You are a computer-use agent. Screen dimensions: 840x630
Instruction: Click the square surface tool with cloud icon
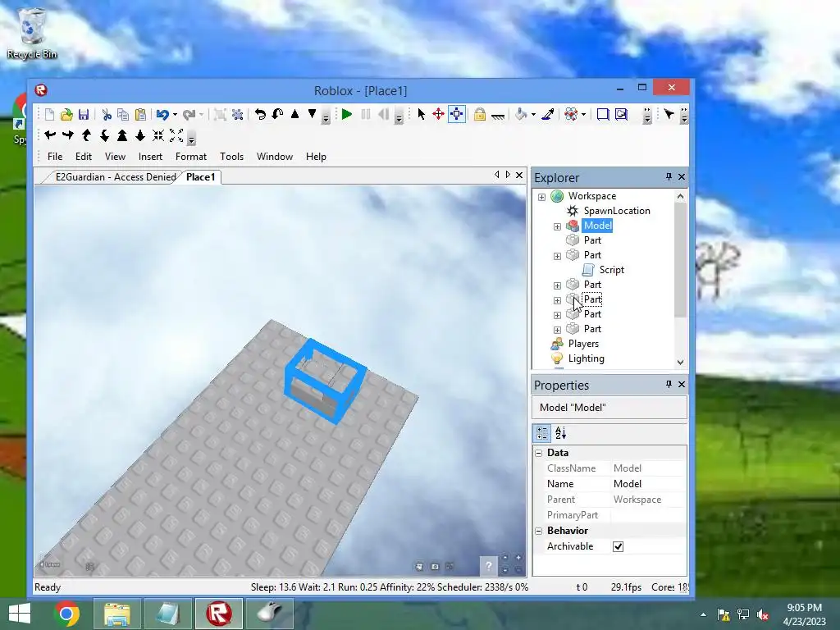pos(622,114)
